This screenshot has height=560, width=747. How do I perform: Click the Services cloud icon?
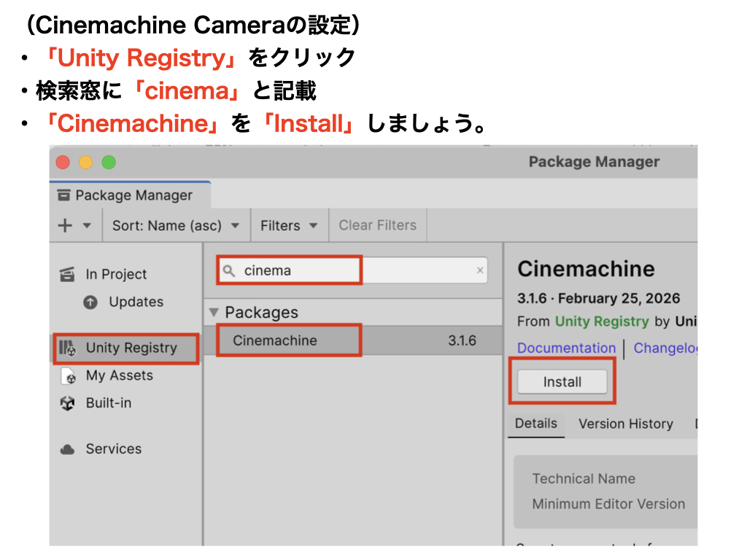pos(68,449)
